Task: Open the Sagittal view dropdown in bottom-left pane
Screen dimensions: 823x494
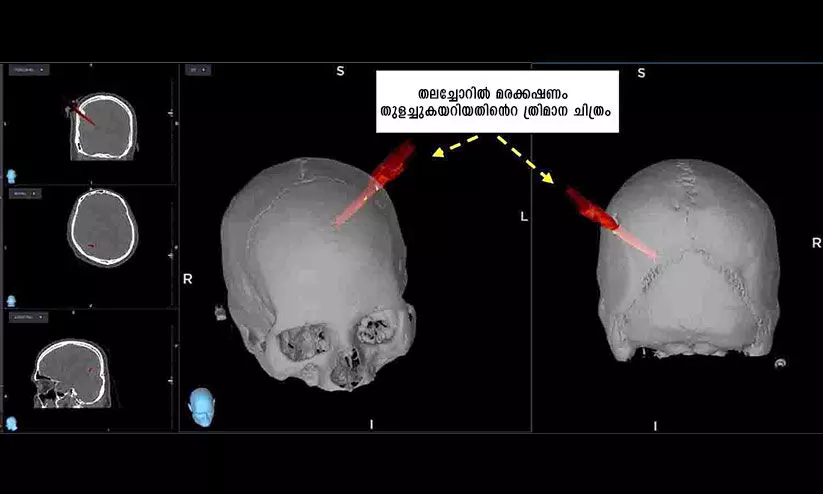Action: (27, 317)
